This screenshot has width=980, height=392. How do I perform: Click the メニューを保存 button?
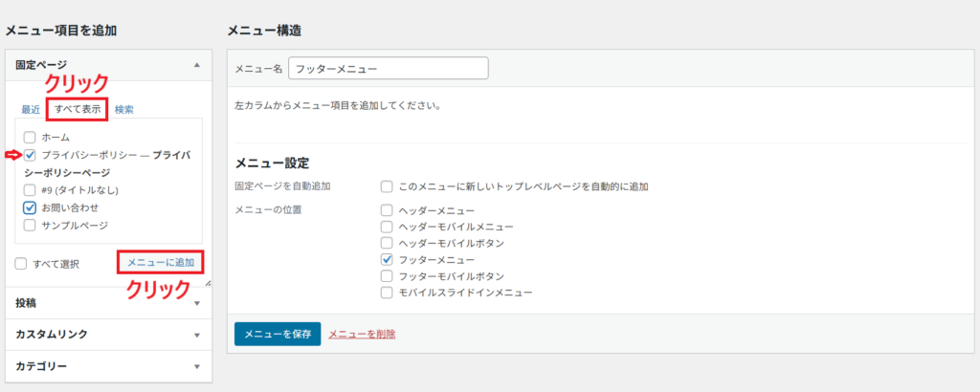[x=277, y=334]
